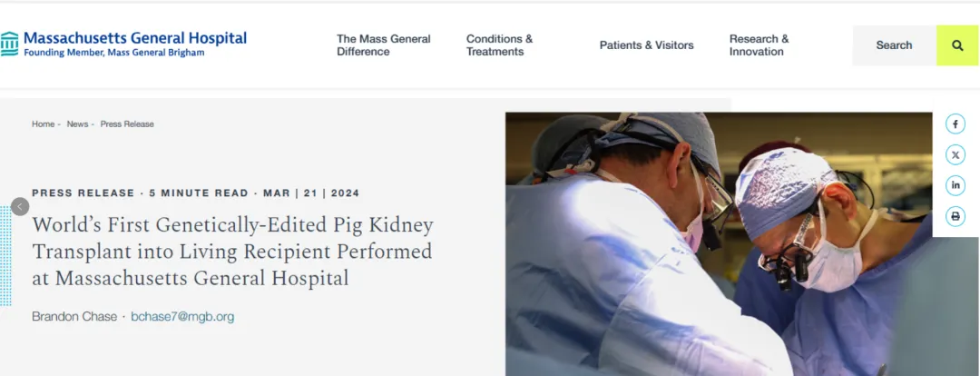980x376 pixels.
Task: Print the page with printer icon
Action: click(955, 216)
